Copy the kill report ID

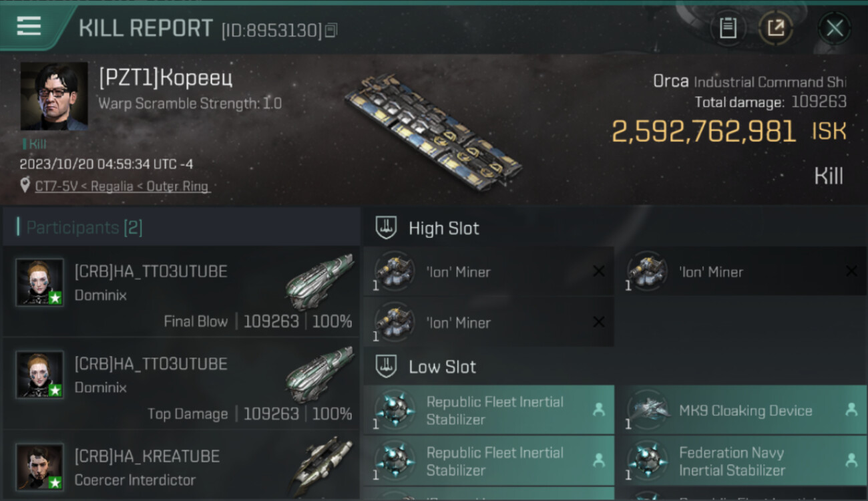331,30
